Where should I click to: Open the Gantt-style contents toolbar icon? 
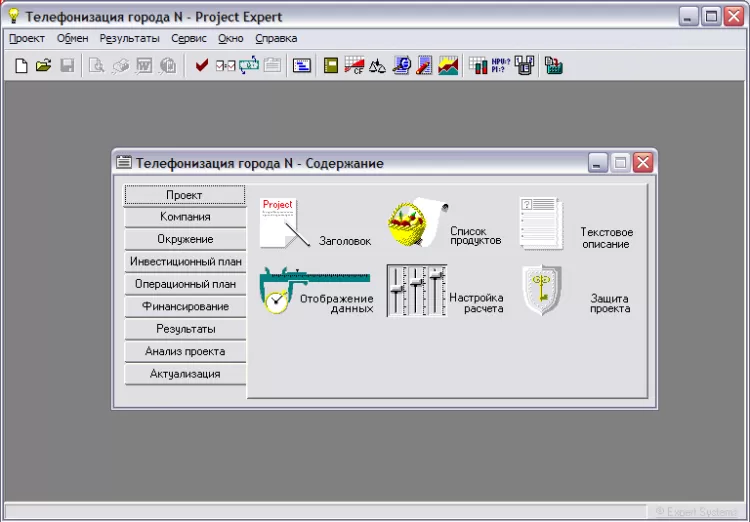pos(302,65)
